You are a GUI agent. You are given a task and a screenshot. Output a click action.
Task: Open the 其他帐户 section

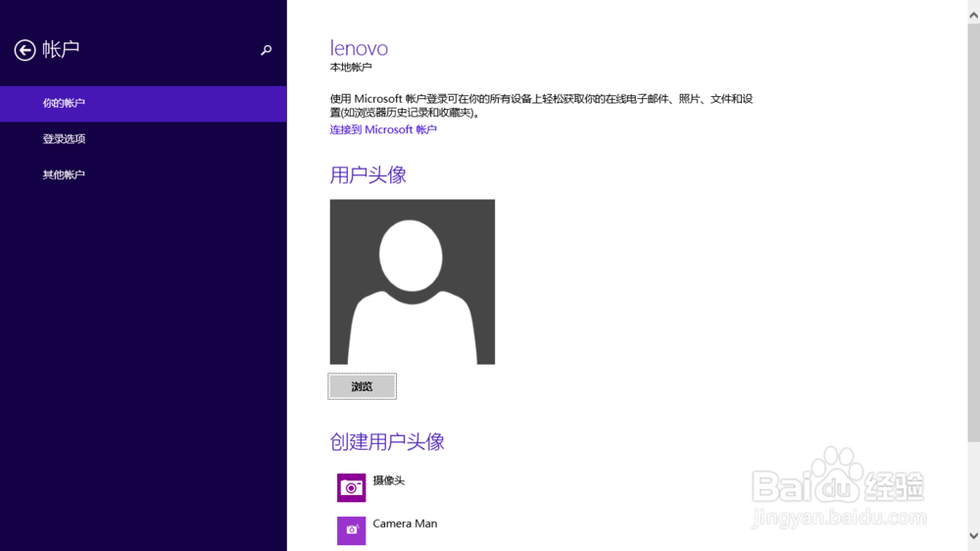(x=143, y=175)
